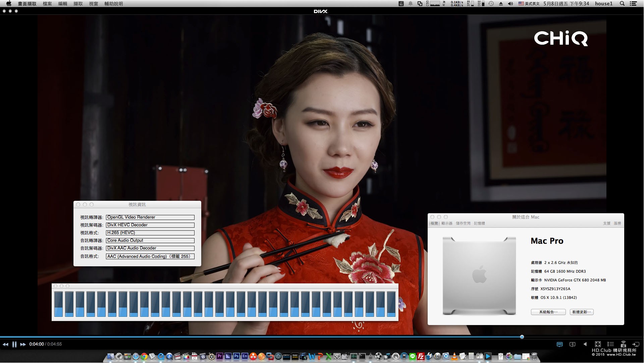Click the rewind button
This screenshot has height=363, width=644.
5,345
